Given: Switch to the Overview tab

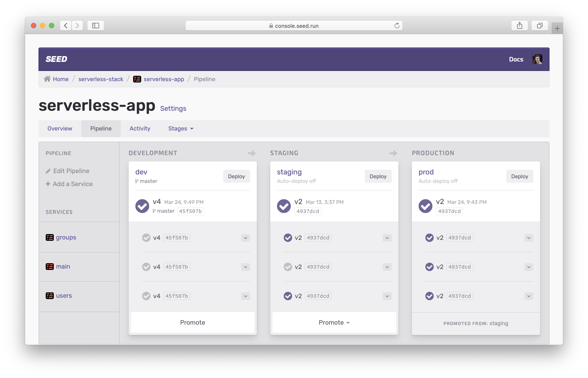Looking at the screenshot, I should pyautogui.click(x=60, y=129).
